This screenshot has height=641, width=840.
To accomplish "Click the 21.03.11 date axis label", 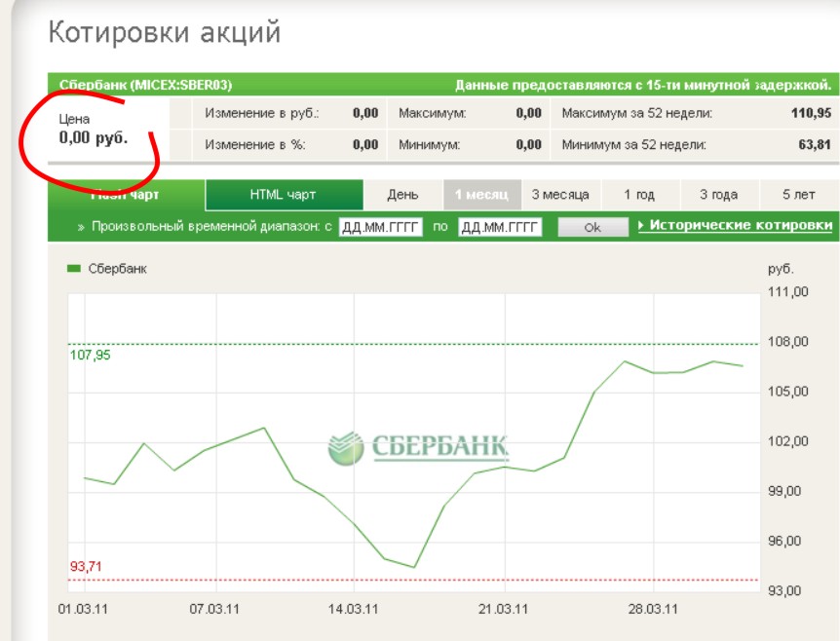I will click(503, 610).
